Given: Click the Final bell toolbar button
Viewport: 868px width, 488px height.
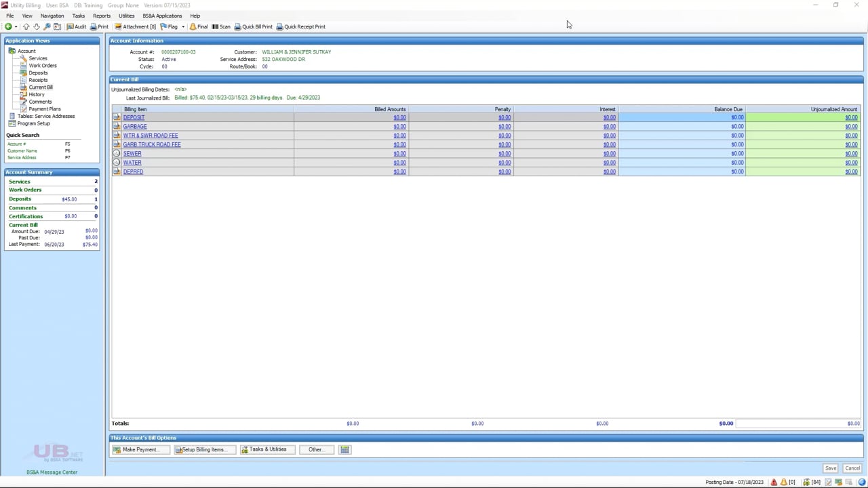Looking at the screenshot, I should tap(199, 26).
